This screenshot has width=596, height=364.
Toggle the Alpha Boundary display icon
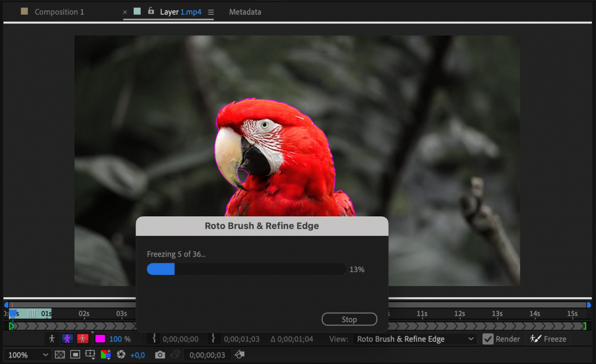point(68,338)
